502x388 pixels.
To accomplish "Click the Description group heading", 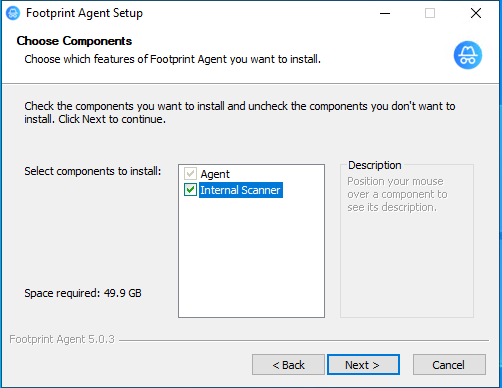I will 375,165.
